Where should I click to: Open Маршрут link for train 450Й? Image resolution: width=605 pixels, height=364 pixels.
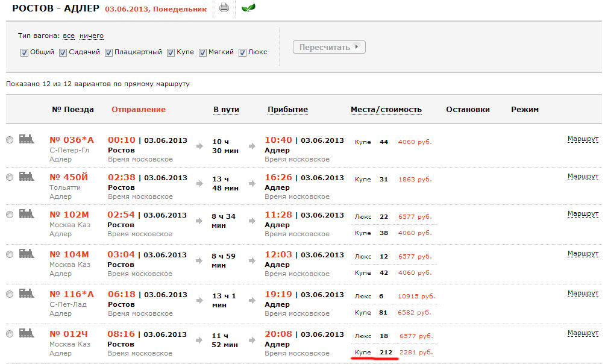583,177
